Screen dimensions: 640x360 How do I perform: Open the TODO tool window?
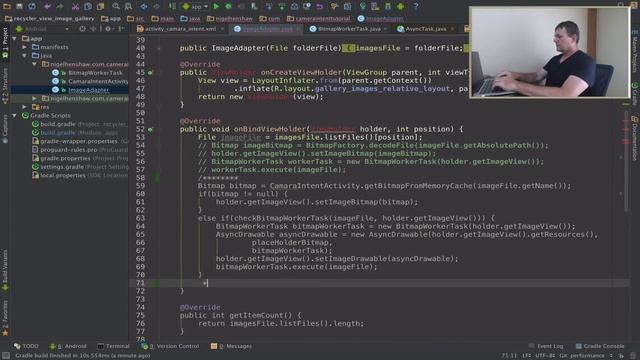27,346
